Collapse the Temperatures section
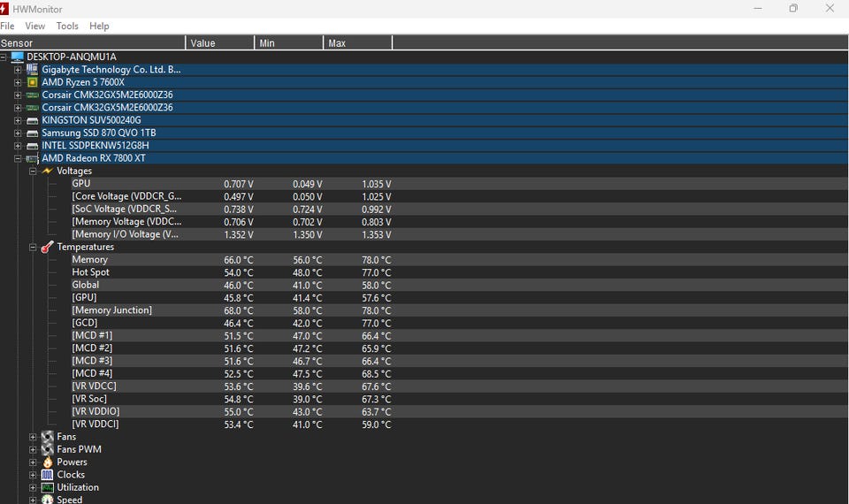The height and width of the screenshot is (504, 849). pyautogui.click(x=33, y=247)
